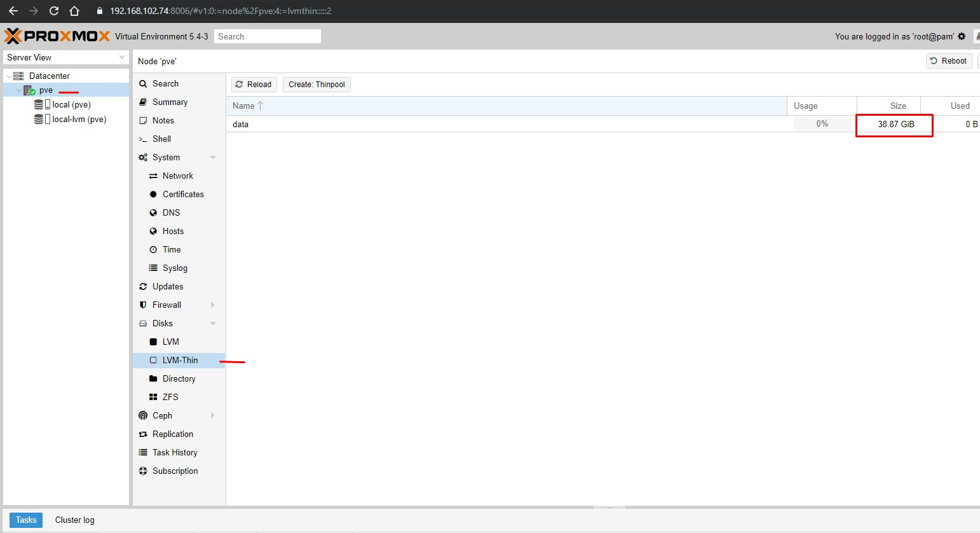The image size is (980, 533).
Task: Click the browser reload icon
Action: [54, 11]
